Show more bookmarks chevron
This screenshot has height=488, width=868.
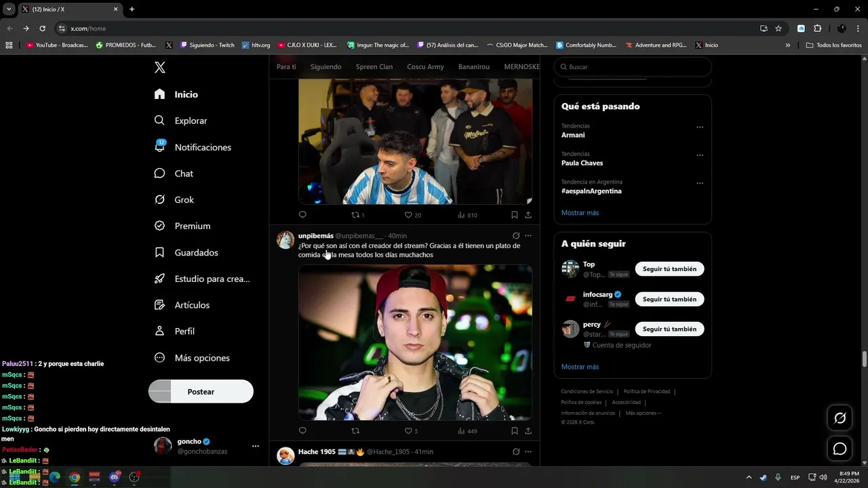(787, 45)
